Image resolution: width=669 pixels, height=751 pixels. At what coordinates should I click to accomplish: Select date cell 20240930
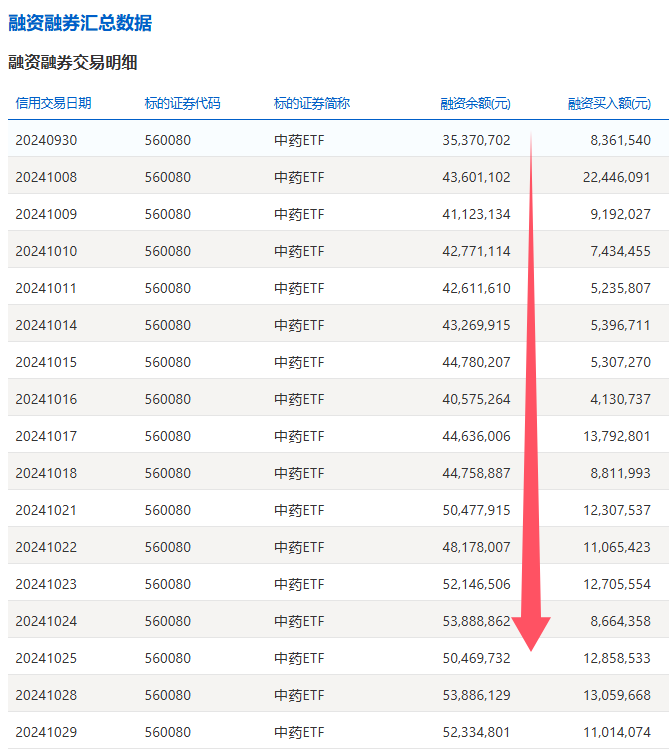pyautogui.click(x=46, y=140)
